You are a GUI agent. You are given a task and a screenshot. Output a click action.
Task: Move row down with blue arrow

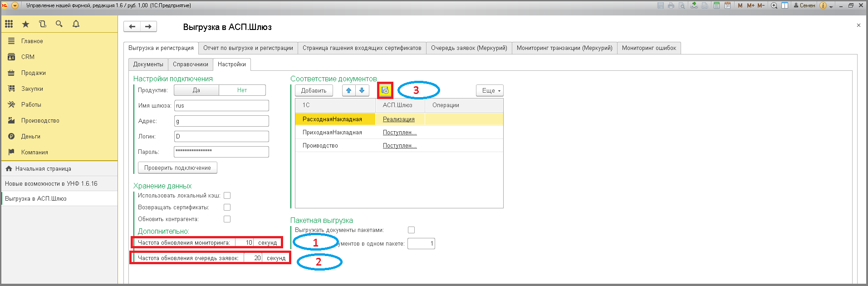(362, 90)
